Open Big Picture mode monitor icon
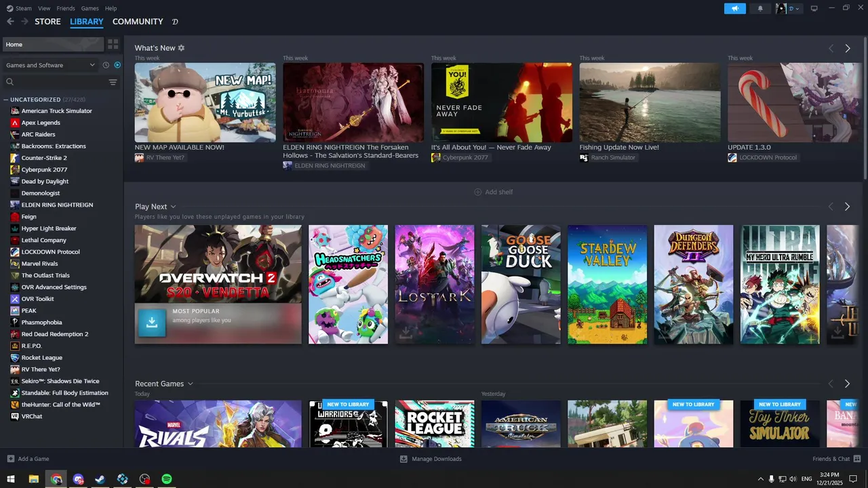The width and height of the screenshot is (868, 488). click(x=814, y=8)
